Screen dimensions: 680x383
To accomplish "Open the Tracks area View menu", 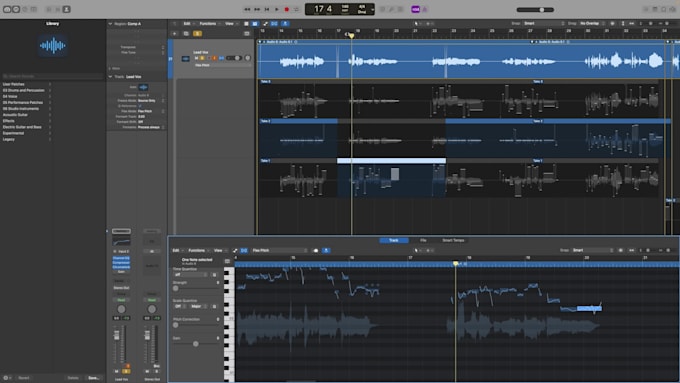I will click(x=231, y=23).
